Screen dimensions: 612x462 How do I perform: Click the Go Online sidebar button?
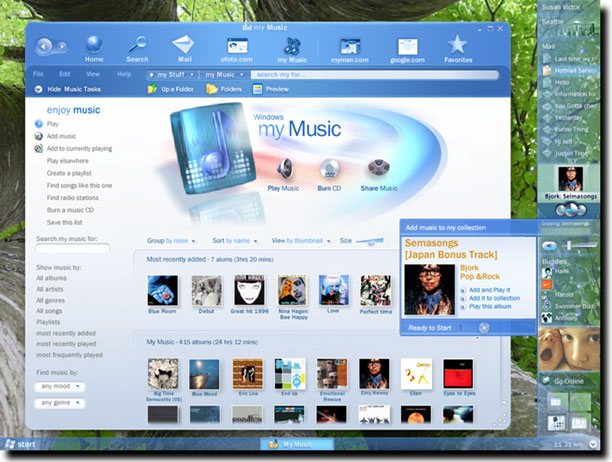pos(569,381)
